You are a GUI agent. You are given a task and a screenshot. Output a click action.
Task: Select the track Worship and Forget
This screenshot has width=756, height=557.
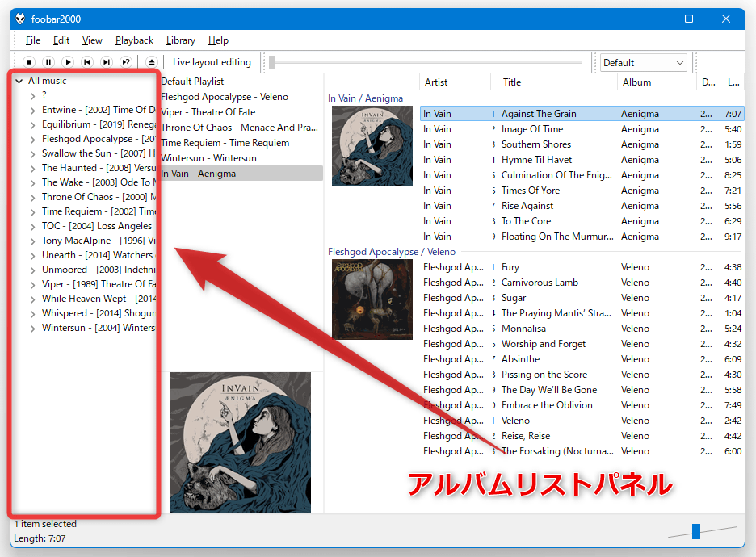point(582,344)
